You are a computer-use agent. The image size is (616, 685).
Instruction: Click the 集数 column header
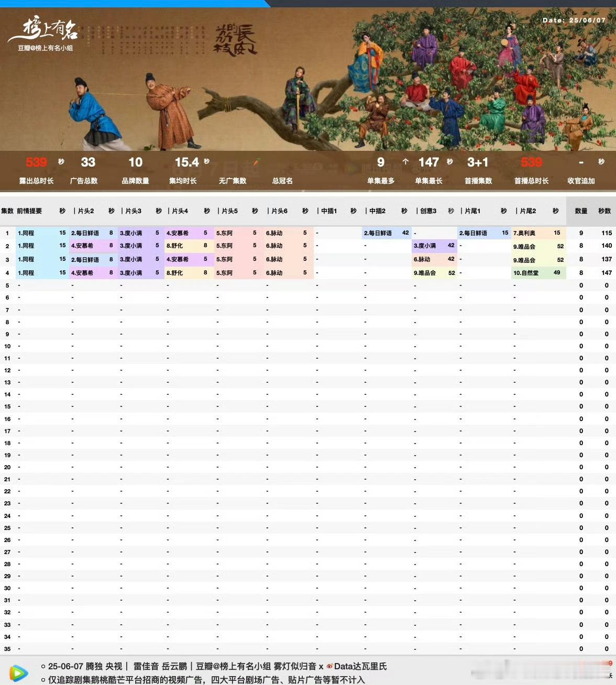tap(7, 211)
